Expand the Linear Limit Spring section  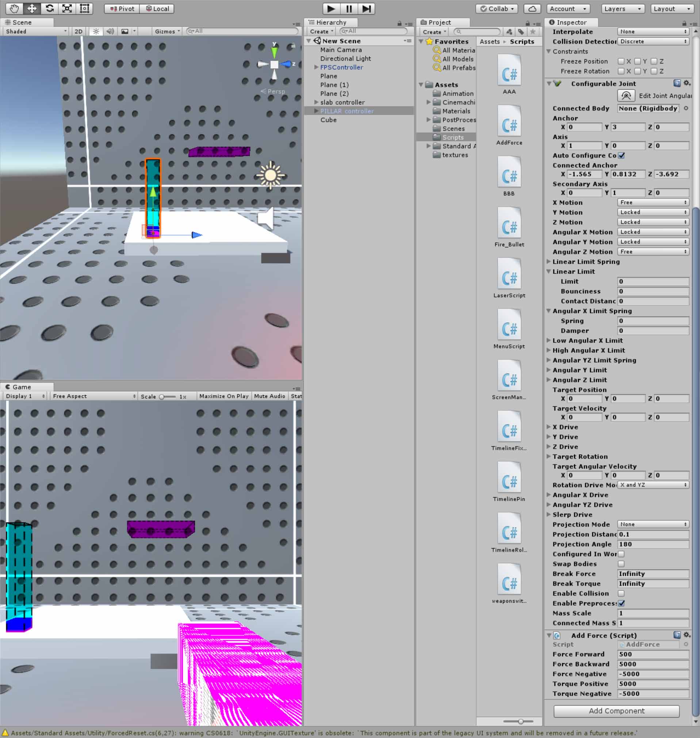coord(549,262)
